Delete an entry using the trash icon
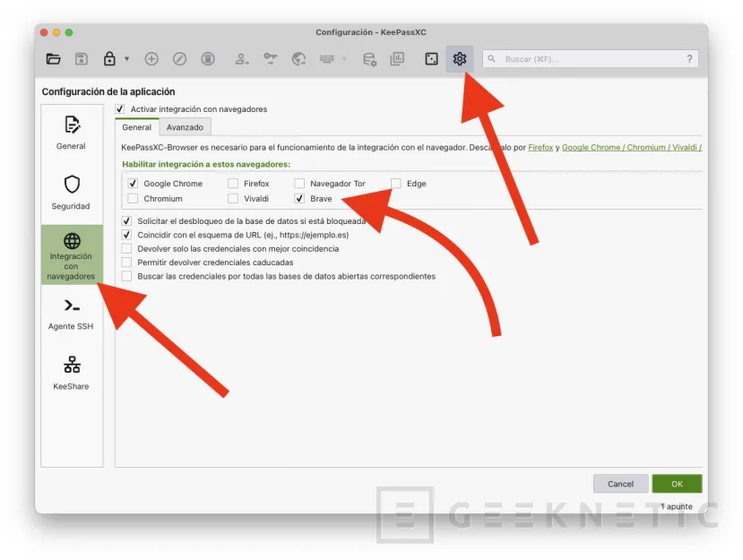This screenshot has width=743, height=560. click(207, 59)
